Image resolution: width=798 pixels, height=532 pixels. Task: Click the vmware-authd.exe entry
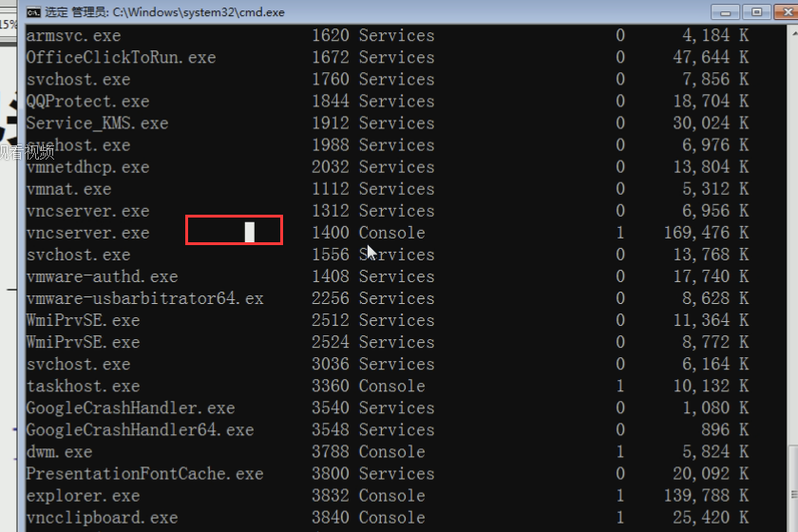103,276
